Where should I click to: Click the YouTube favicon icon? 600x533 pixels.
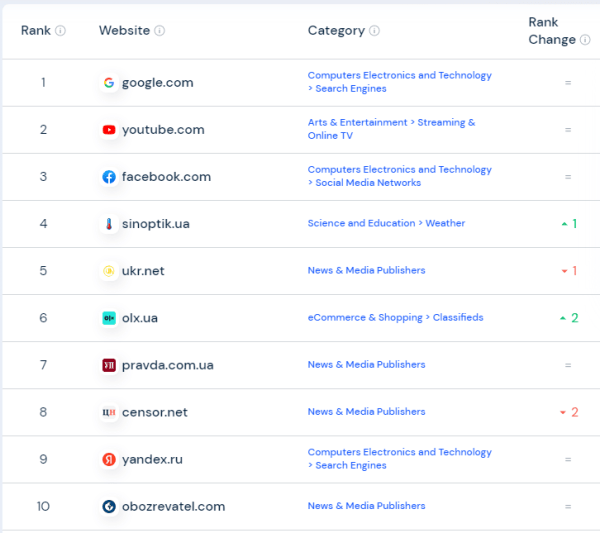(109, 130)
